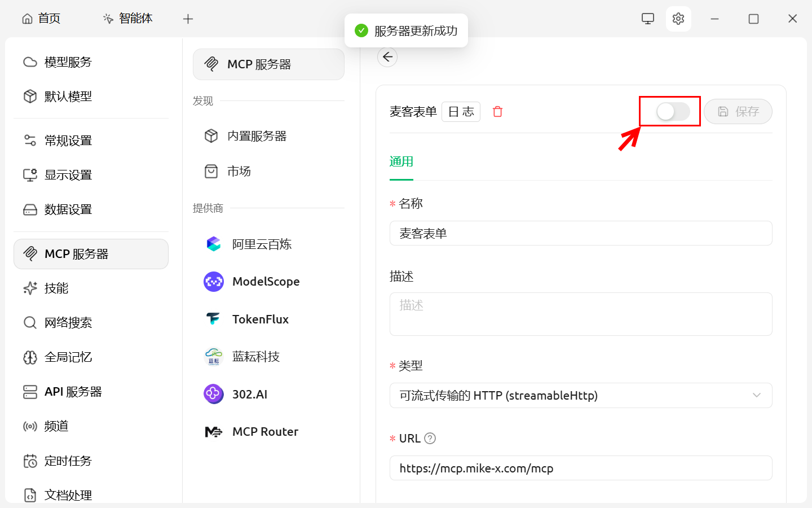
Task: Go to 网络搜索 settings
Action: click(68, 323)
